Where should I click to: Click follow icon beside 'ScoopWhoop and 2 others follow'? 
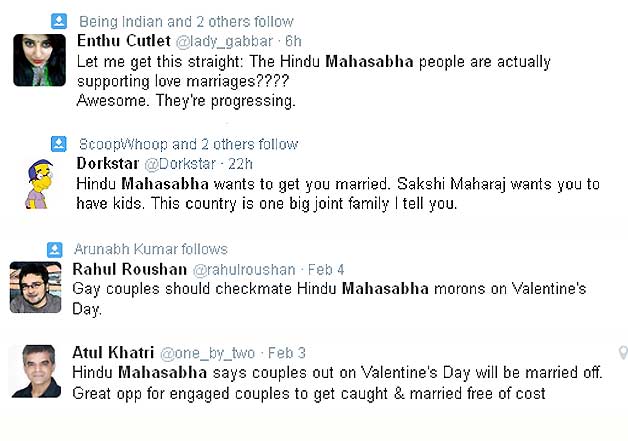pos(59,144)
